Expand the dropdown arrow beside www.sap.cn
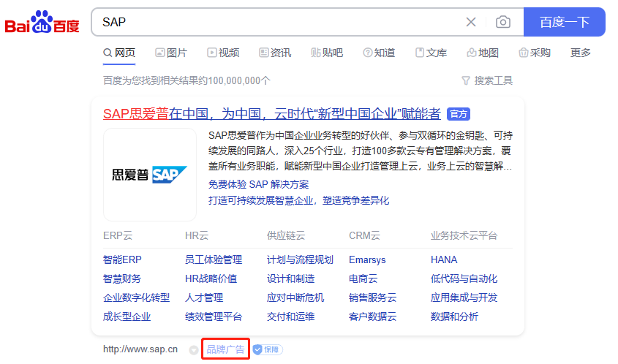The image size is (618, 364). (x=193, y=350)
